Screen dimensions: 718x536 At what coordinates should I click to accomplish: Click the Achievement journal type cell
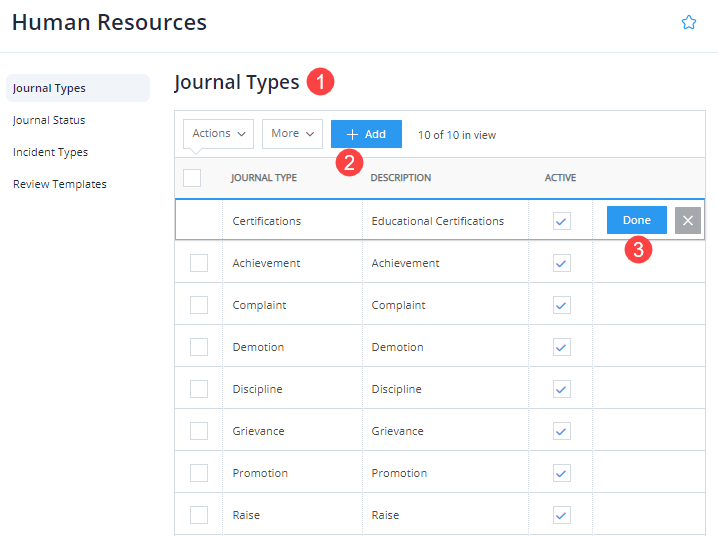coord(293,263)
